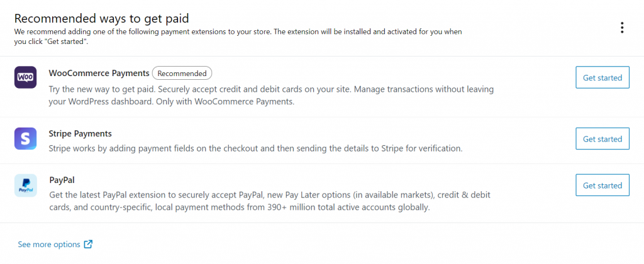Click the Stripe checkout verification description
Viewport: 644px width, 264px height.
click(x=255, y=148)
